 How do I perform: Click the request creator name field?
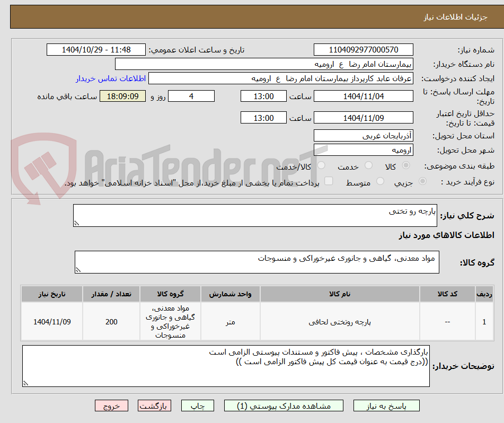point(280,78)
